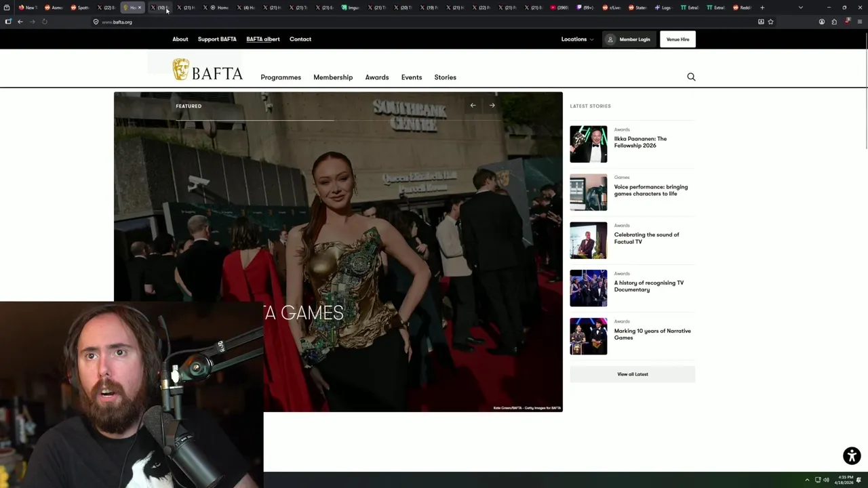Open the Contact link

[300, 39]
